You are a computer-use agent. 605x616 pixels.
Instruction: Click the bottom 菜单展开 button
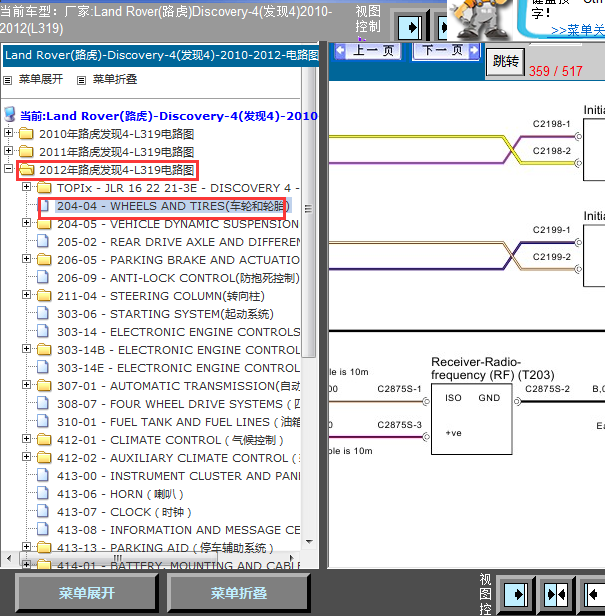pos(87,593)
